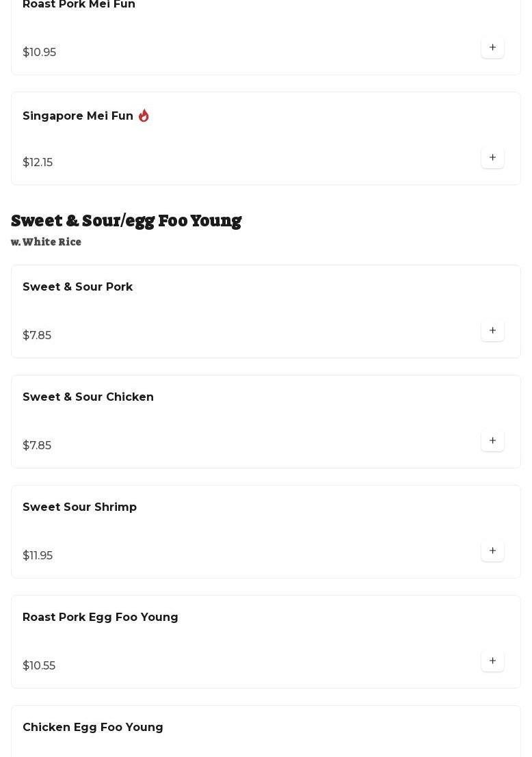Add Roast Pork Egg Foo Young plus
The height and width of the screenshot is (757, 532).
(x=492, y=661)
